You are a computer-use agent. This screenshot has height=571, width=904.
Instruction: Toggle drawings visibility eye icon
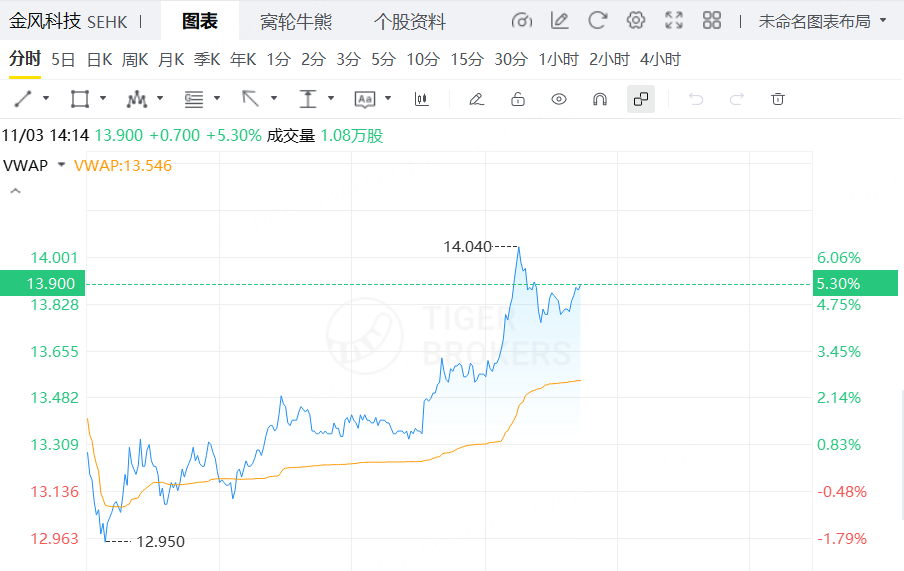click(559, 99)
